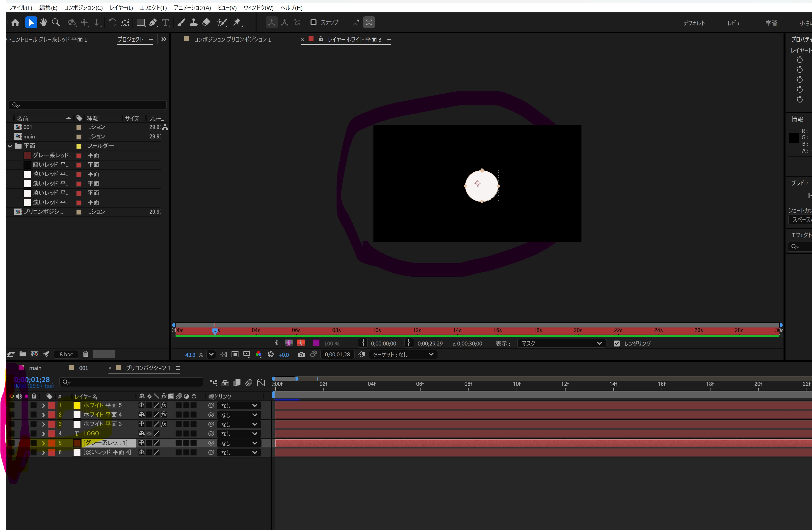The image size is (812, 530).
Task: Uncheck the レンダリング checkbox
Action: (x=617, y=344)
